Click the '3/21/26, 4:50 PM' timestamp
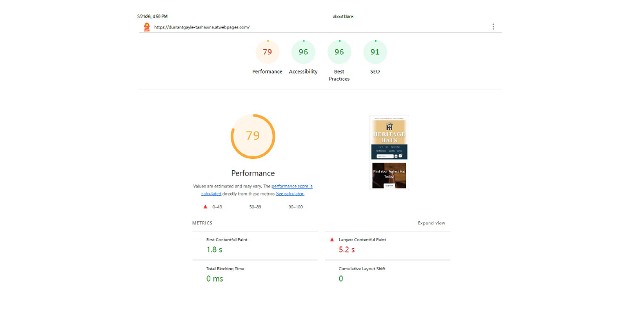Viewport: 644px width, 333px height. tap(152, 17)
